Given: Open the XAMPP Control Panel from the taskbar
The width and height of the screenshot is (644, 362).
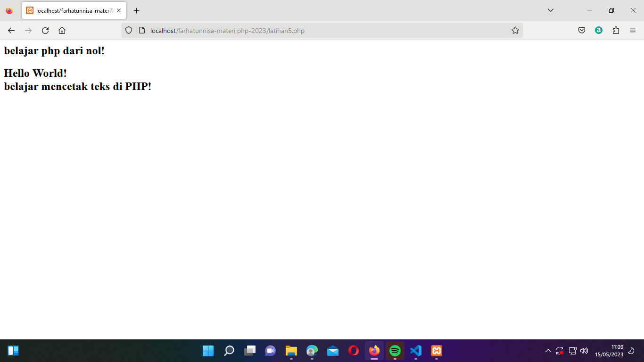Looking at the screenshot, I should pos(437,351).
